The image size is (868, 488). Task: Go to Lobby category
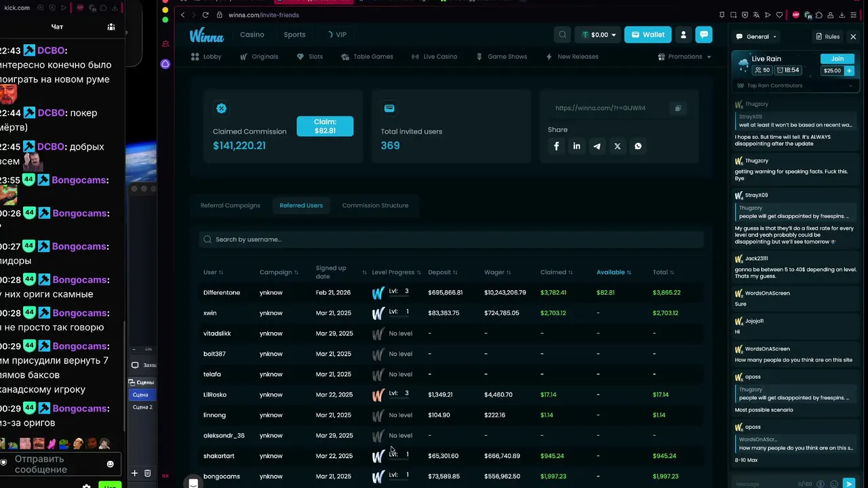click(x=206, y=57)
